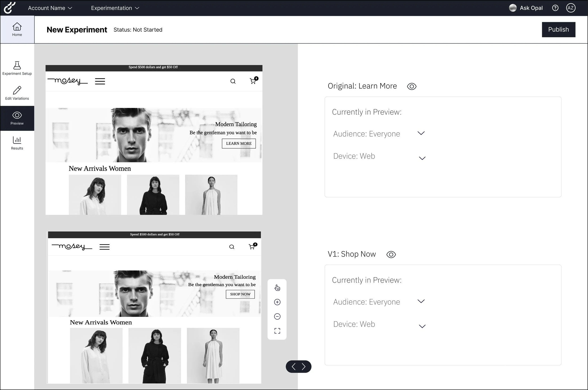Screen dimensions: 588x390
Task: Go to Experiment Setup in the sidebar
Action: (x=17, y=68)
